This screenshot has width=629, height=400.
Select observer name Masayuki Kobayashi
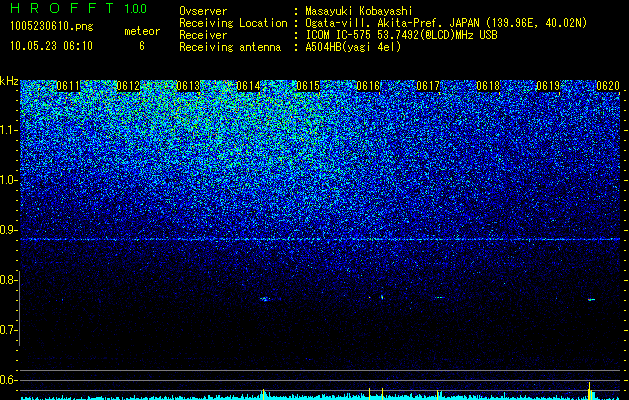click(359, 11)
